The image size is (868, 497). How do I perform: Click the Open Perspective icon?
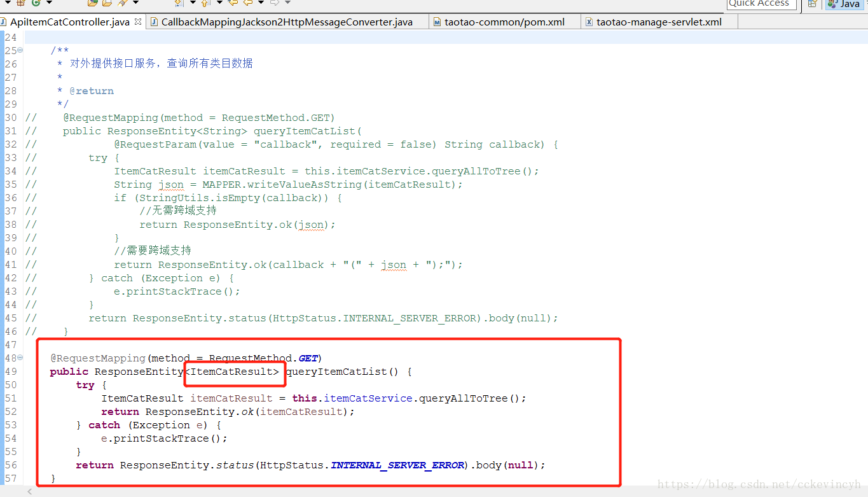[812, 4]
